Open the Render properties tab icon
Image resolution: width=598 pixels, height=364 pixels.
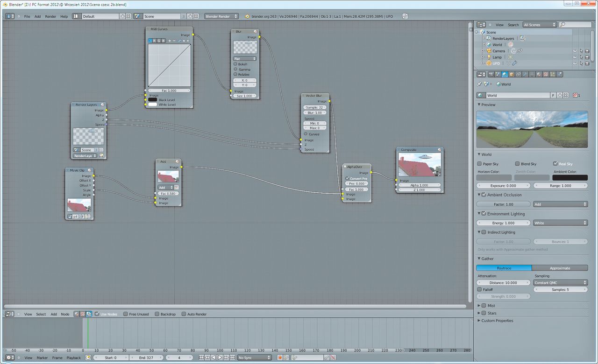click(491, 74)
